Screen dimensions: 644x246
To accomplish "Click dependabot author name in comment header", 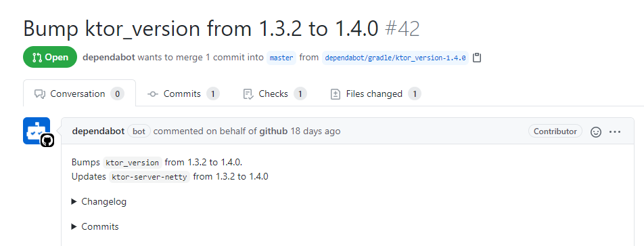I will coord(98,131).
